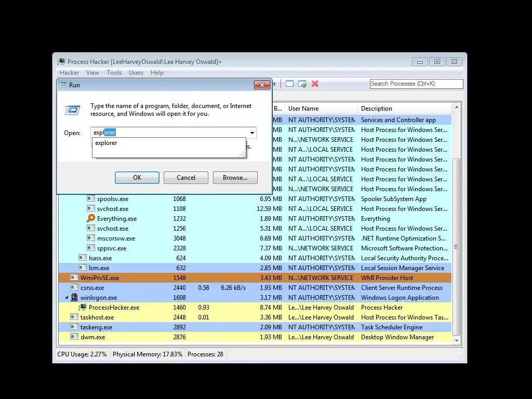The height and width of the screenshot is (399, 532).
Task: Click the 6.26 kB/s I/O value
Action: (233, 288)
